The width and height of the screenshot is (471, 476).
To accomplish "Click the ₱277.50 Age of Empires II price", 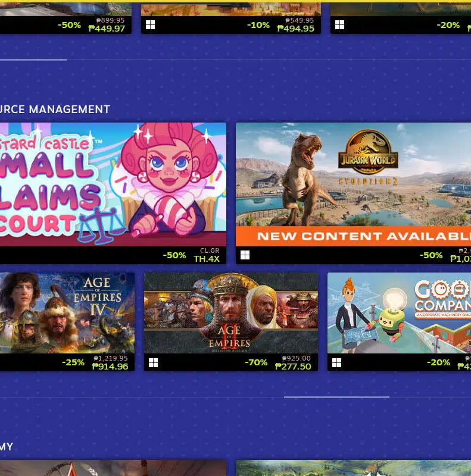I will (293, 367).
